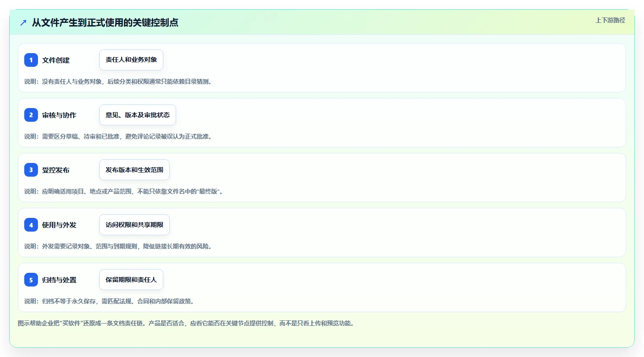The height and width of the screenshot is (357, 644).
Task: Click the step 2 number badge
Action: coord(31,115)
